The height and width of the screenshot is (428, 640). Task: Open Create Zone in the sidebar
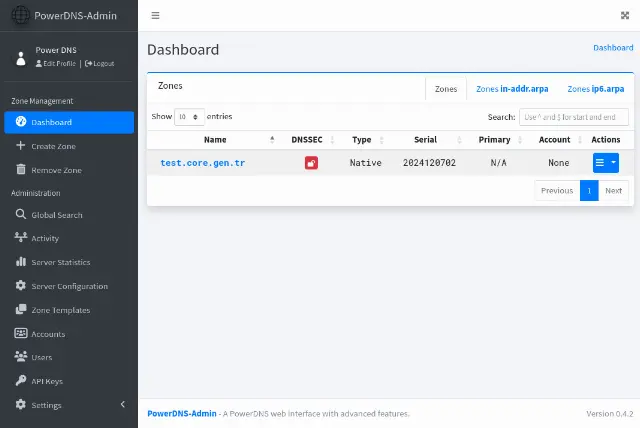click(69, 146)
